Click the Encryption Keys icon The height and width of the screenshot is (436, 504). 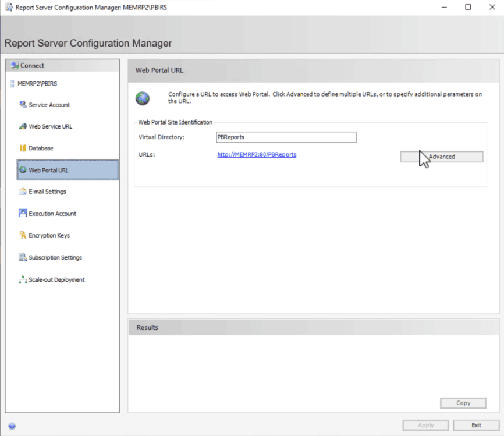coord(23,235)
